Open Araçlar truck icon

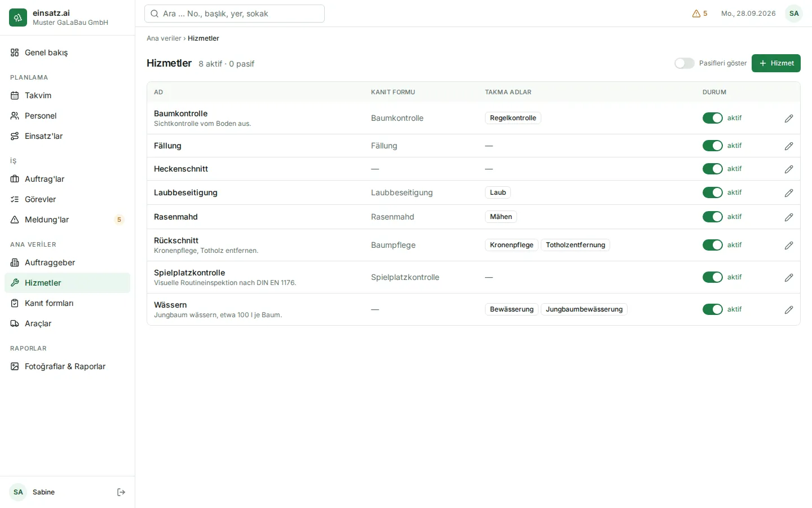(x=15, y=323)
